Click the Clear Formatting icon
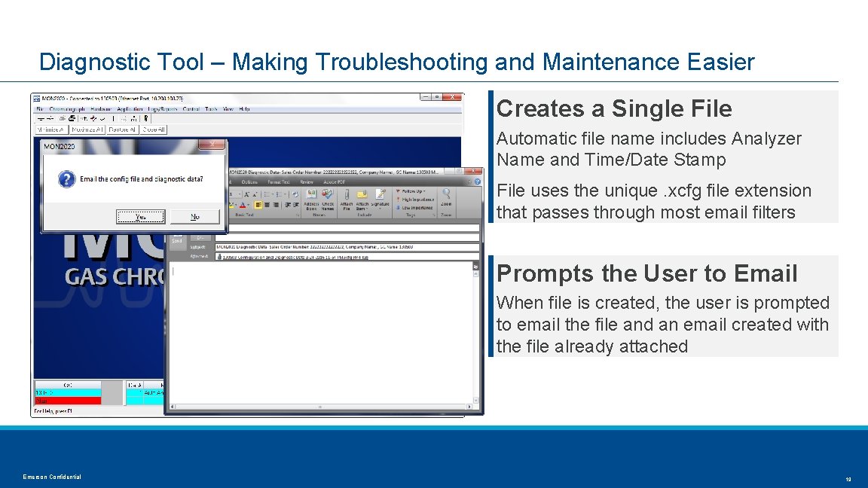 click(x=295, y=195)
